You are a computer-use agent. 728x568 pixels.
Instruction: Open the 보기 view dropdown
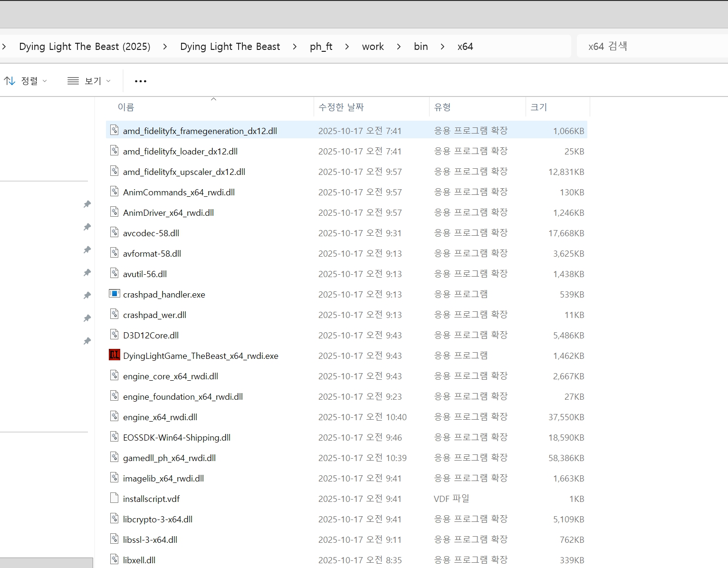click(x=89, y=81)
